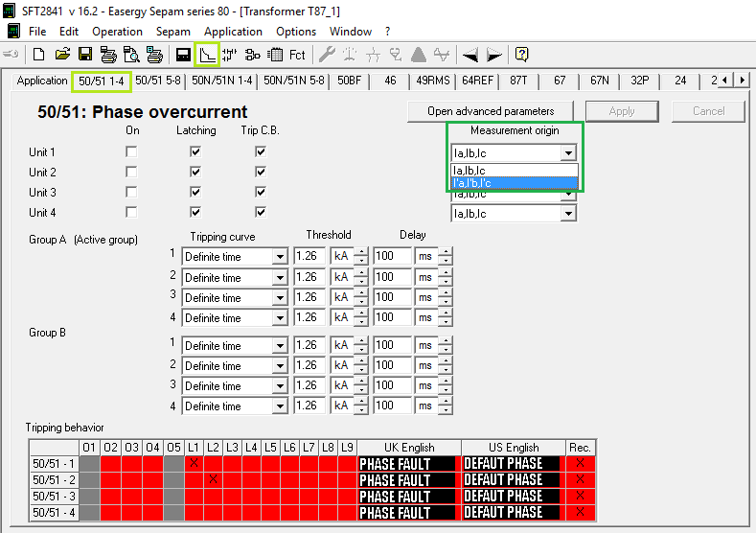Save with the floppy disk icon
Screen dimensions: 756x533
click(x=85, y=55)
